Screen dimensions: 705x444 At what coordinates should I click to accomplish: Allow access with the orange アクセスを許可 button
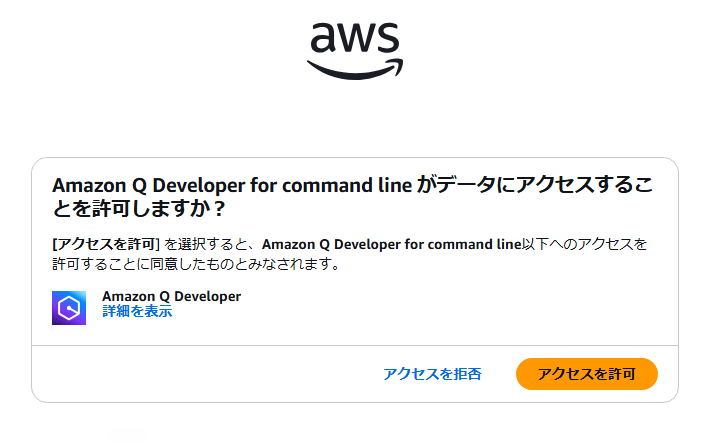587,374
